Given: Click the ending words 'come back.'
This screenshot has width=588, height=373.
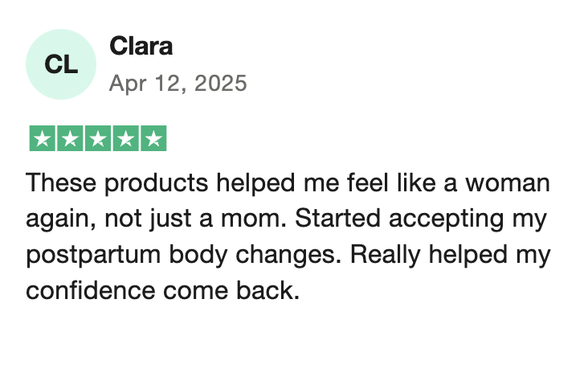Looking at the screenshot, I should click(x=231, y=290).
